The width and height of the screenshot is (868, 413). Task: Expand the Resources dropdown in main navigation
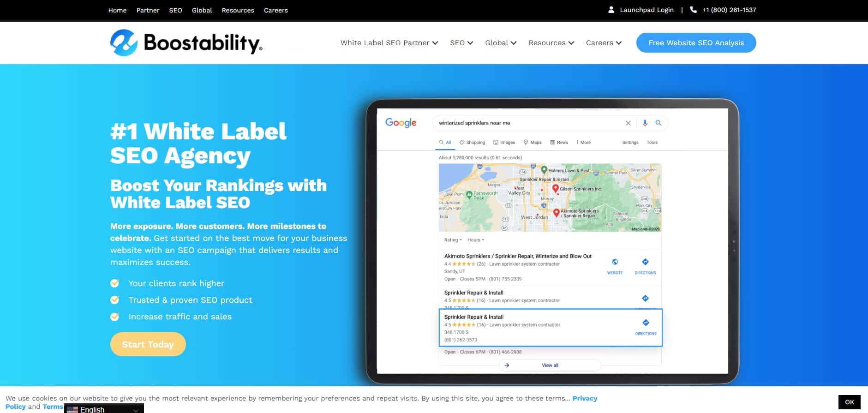(551, 43)
